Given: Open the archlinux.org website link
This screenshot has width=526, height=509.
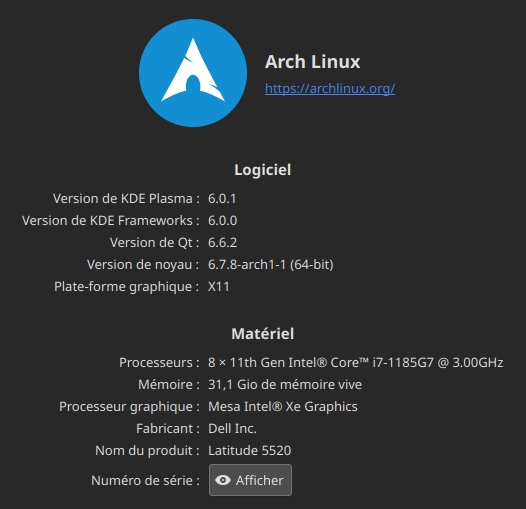Looking at the screenshot, I should coord(330,89).
